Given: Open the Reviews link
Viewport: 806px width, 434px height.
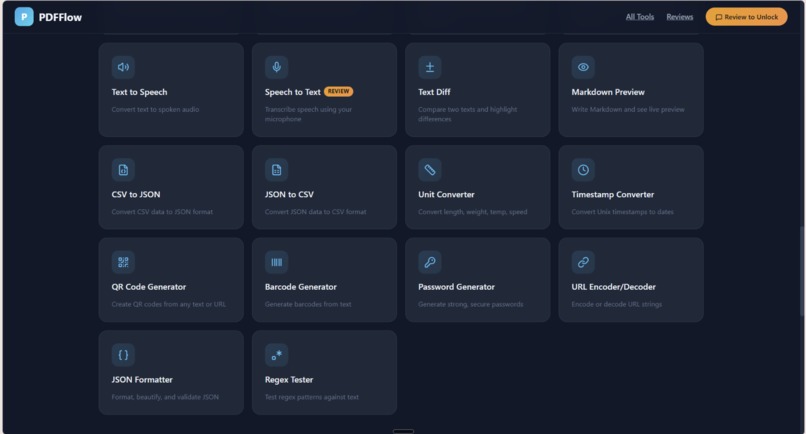Looking at the screenshot, I should [680, 17].
